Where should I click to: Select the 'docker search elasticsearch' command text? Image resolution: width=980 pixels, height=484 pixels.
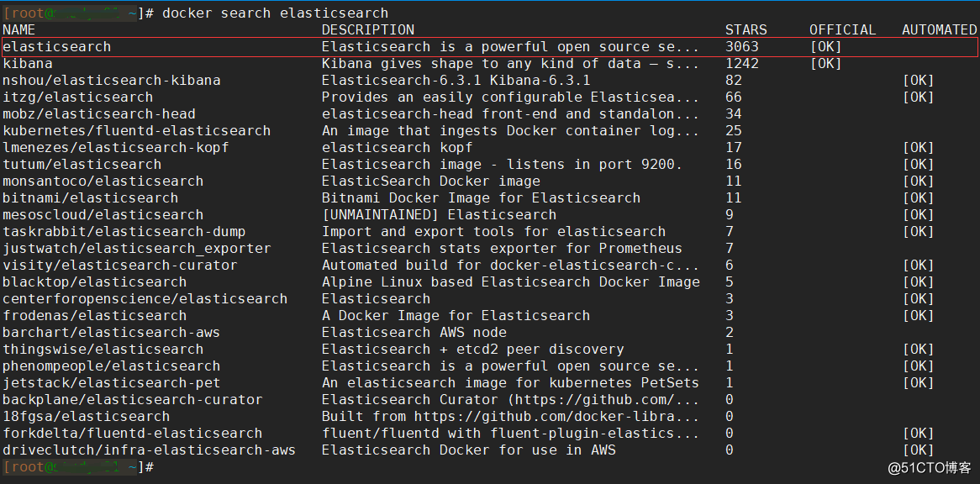275,13
